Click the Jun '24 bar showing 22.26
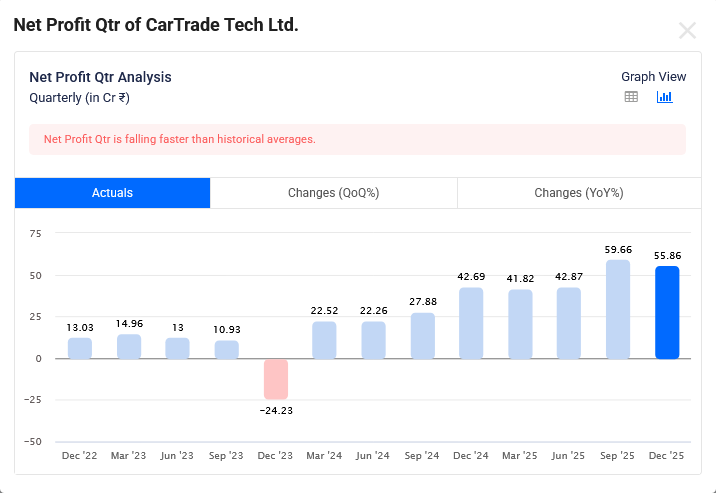The height and width of the screenshot is (493, 716). [373, 340]
